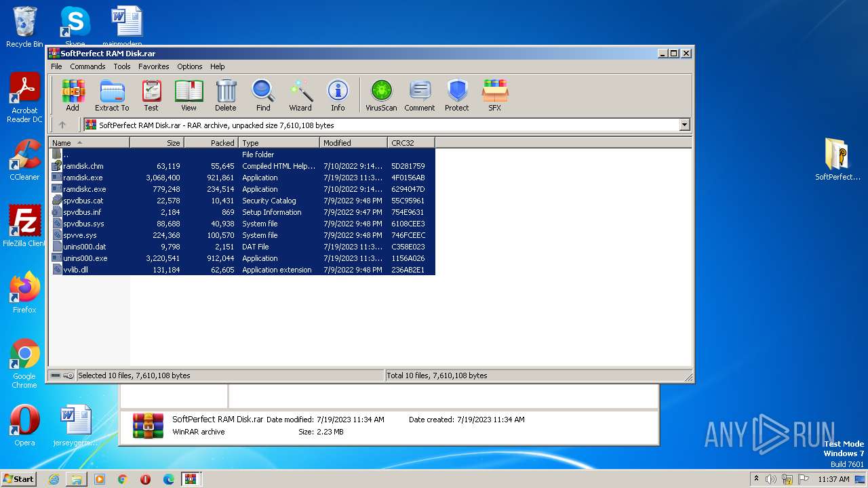Open Recycle Bin desktop icon
Screen dimensions: 868x488
coord(24,27)
